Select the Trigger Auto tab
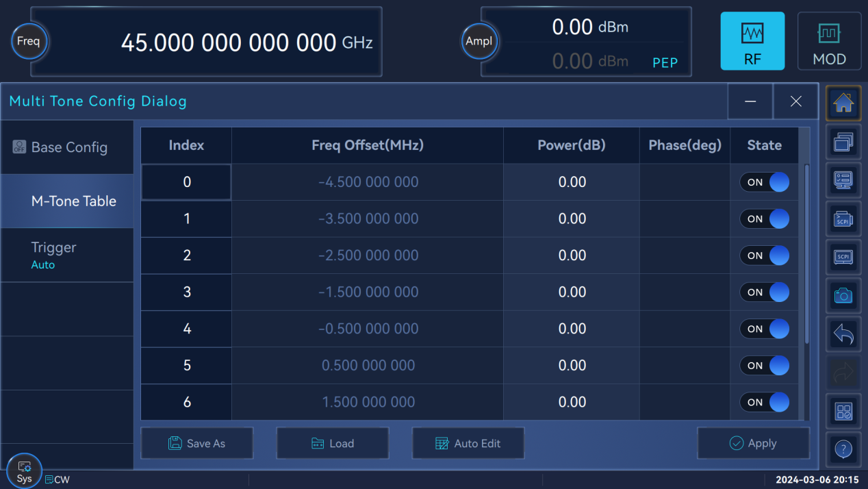Viewport: 868px width, 489px height. click(x=67, y=255)
